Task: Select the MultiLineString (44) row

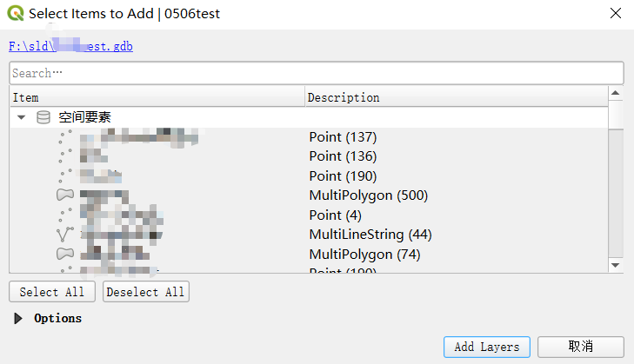Action: [x=309, y=235]
